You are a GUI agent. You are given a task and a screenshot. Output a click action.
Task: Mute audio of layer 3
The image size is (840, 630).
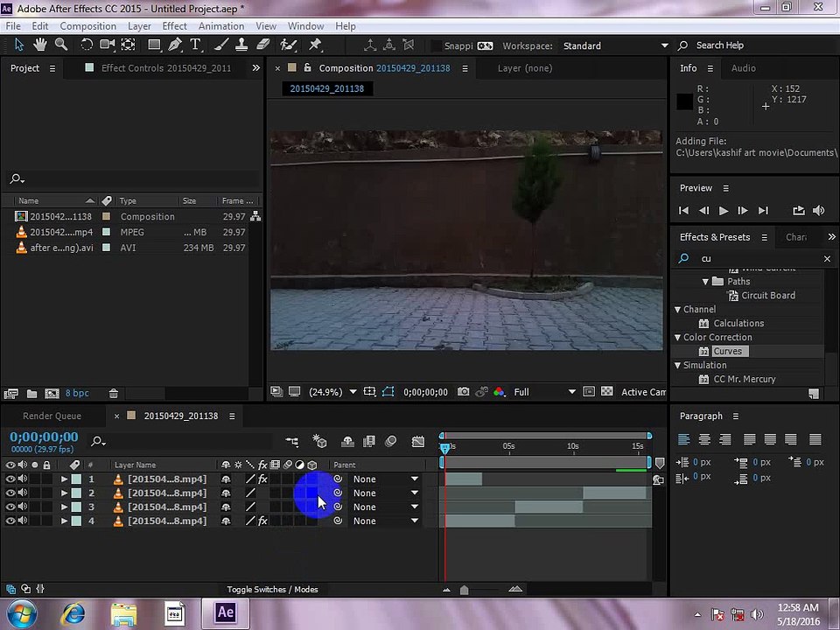pyautogui.click(x=23, y=507)
